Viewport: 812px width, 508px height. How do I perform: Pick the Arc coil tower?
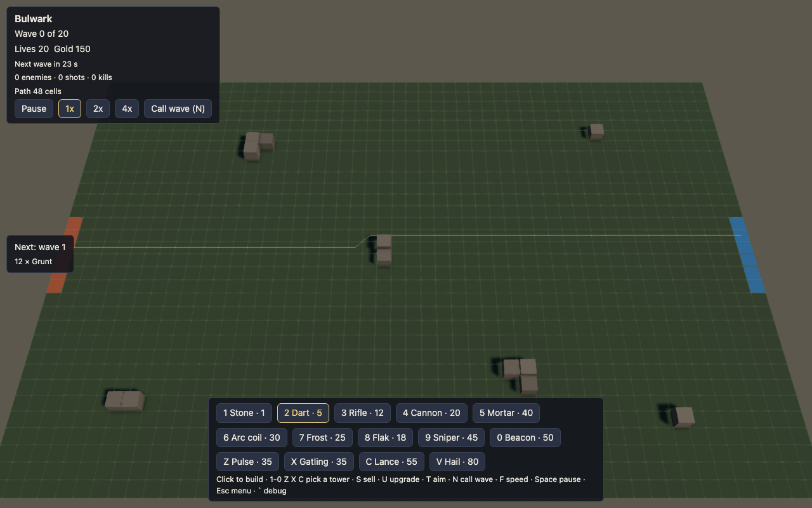pos(252,438)
